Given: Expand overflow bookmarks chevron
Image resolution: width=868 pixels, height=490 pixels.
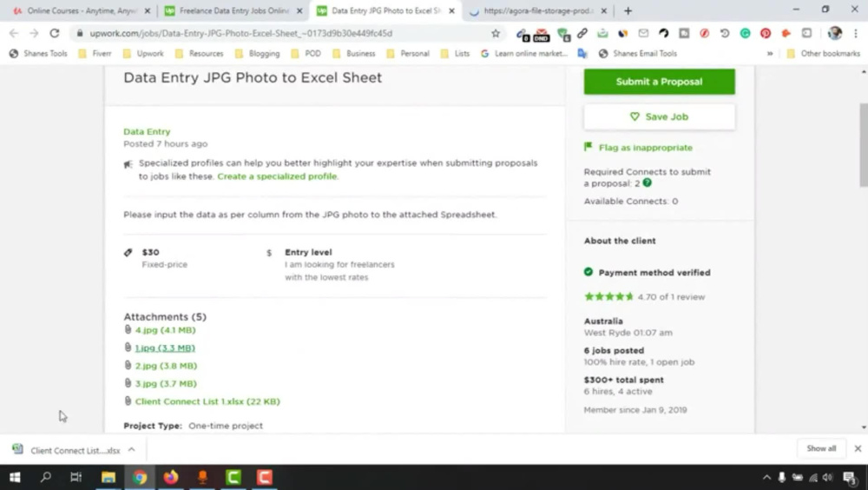Looking at the screenshot, I should point(769,53).
